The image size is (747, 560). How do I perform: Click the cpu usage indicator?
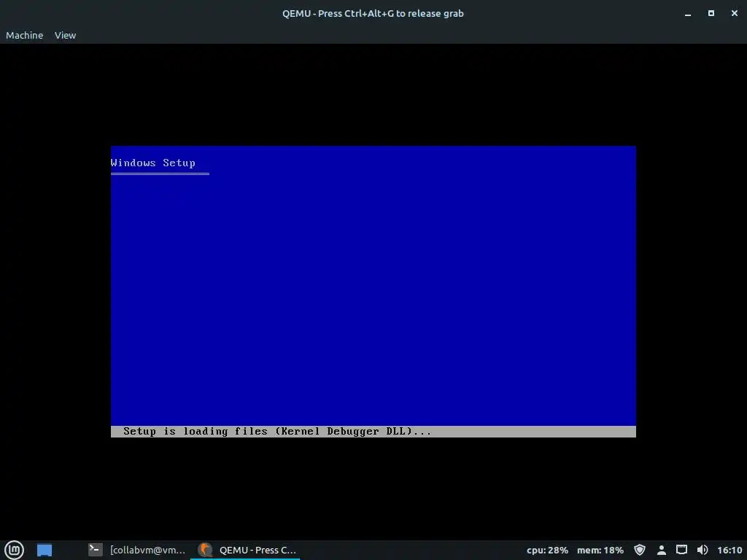tap(547, 550)
